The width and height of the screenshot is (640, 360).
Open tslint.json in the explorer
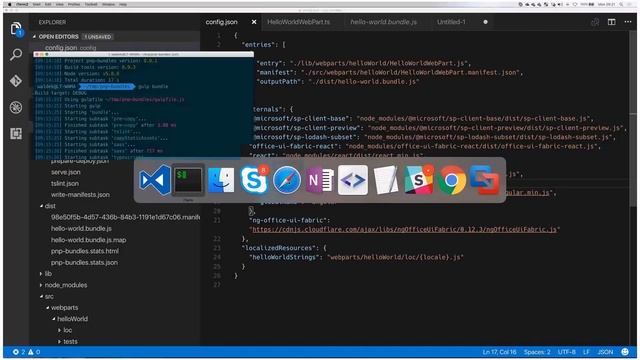point(65,184)
